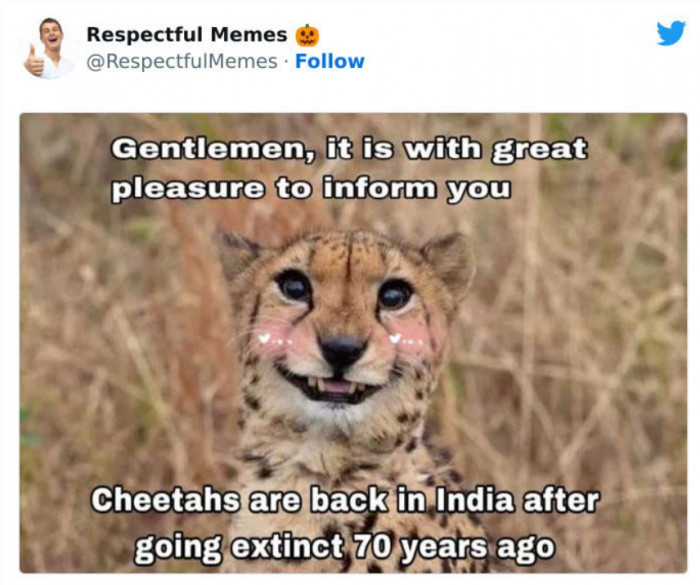The image size is (700, 585).
Task: Open the Respectful Memes profile avatar
Action: coord(48,48)
